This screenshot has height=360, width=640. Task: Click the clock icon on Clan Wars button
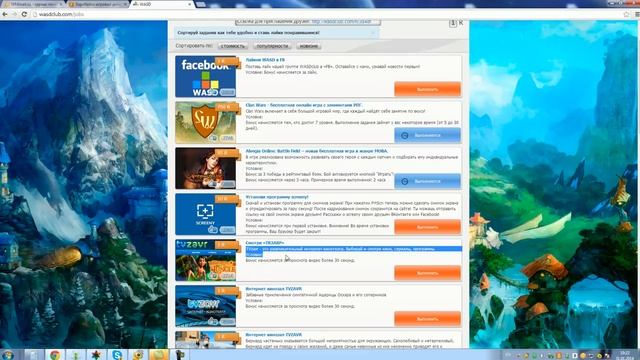click(404, 136)
